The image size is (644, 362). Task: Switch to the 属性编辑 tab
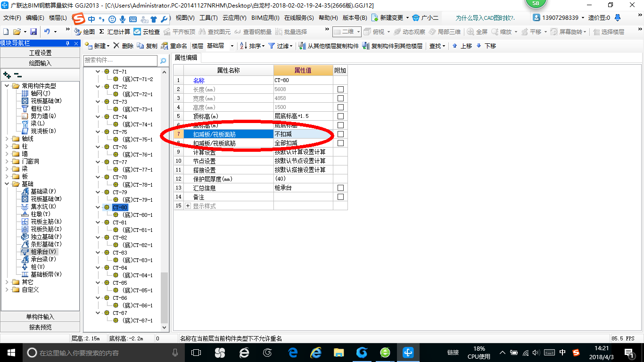click(186, 58)
